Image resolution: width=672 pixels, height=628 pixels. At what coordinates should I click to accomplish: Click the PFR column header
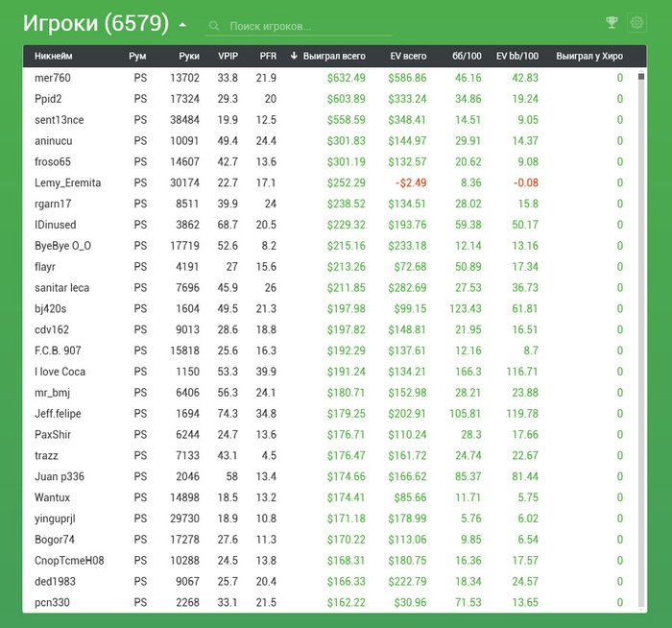[268, 56]
